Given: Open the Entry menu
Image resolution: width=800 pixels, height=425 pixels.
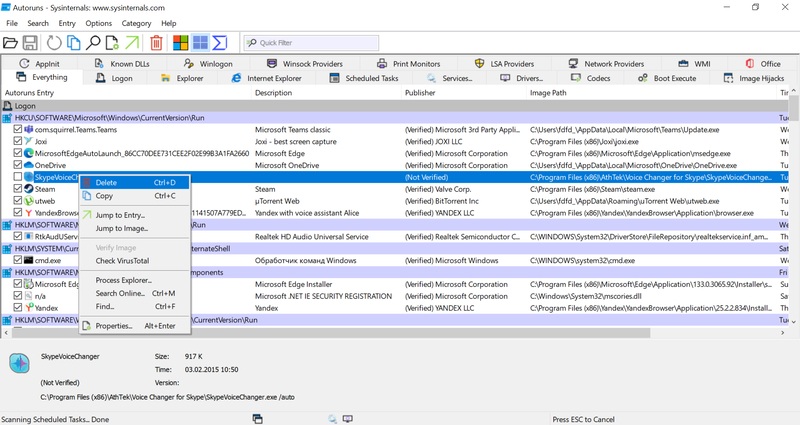Looking at the screenshot, I should [67, 22].
